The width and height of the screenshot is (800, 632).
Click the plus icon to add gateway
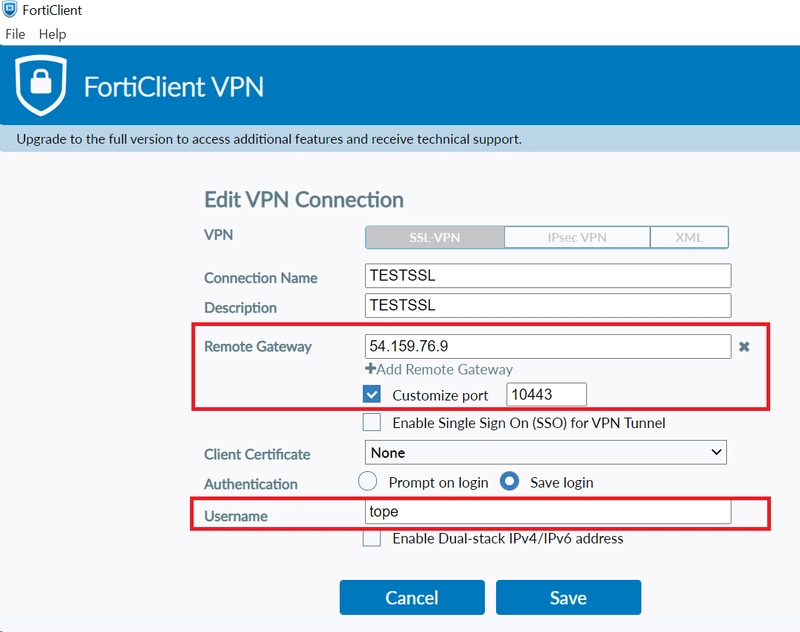(x=370, y=368)
